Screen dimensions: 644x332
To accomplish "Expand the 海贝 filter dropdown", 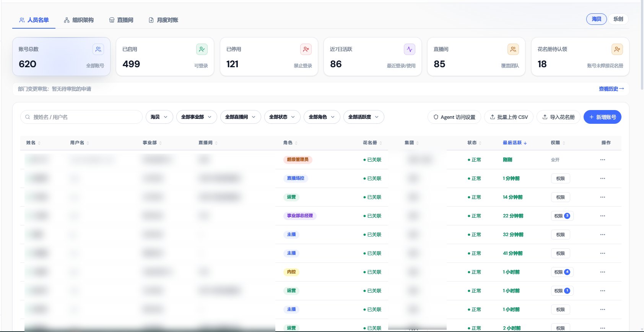I will point(159,117).
